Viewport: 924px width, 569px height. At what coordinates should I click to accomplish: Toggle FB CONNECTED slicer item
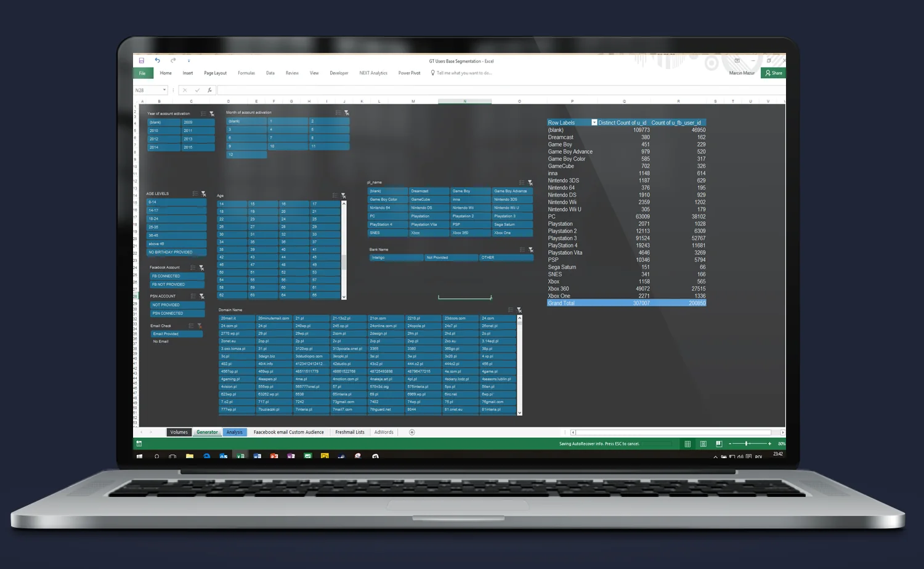177,276
